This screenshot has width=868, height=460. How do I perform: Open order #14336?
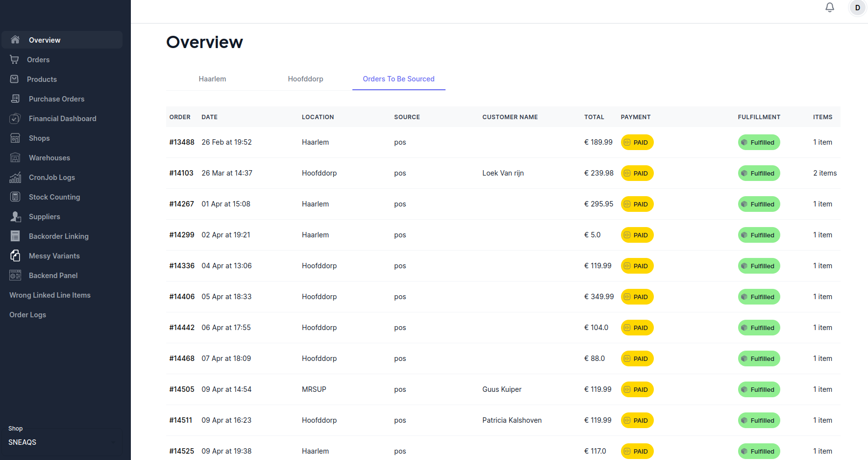click(182, 266)
